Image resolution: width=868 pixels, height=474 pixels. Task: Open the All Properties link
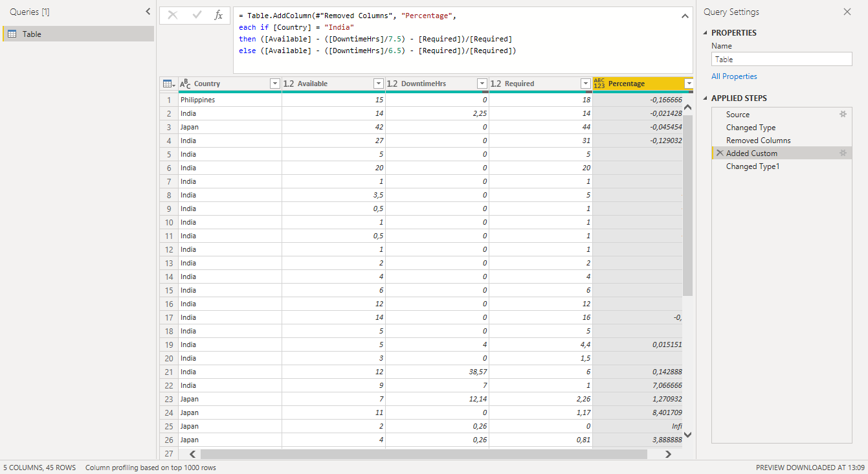click(x=734, y=76)
